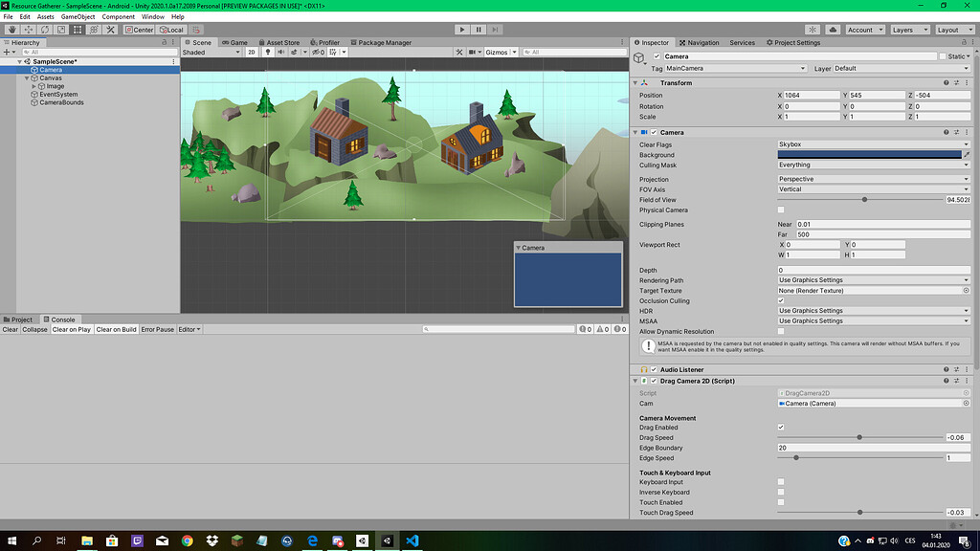Image resolution: width=980 pixels, height=551 pixels.
Task: Enable Keyboard Input in Drag Camera 2D
Action: click(782, 482)
